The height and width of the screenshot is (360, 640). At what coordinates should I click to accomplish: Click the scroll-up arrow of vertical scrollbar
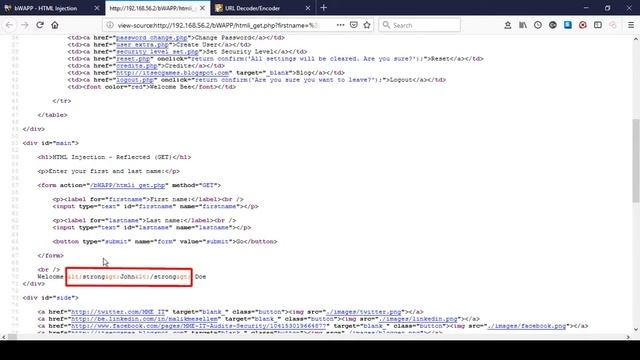tap(636, 39)
